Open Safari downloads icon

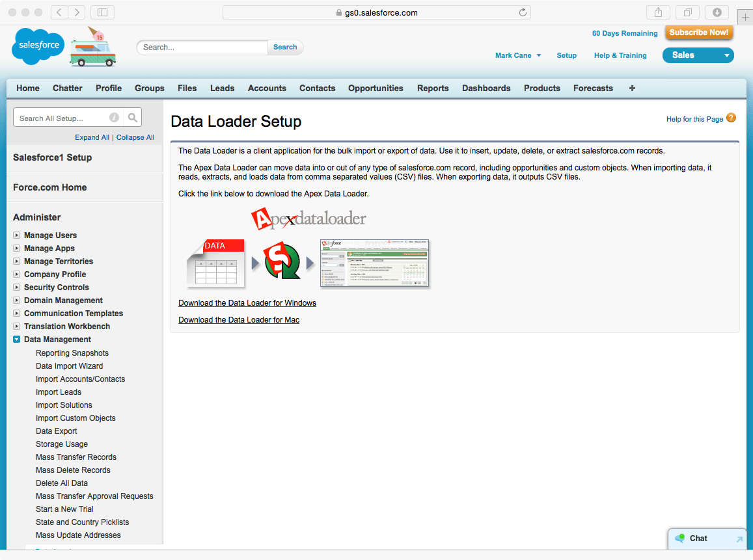(x=717, y=12)
